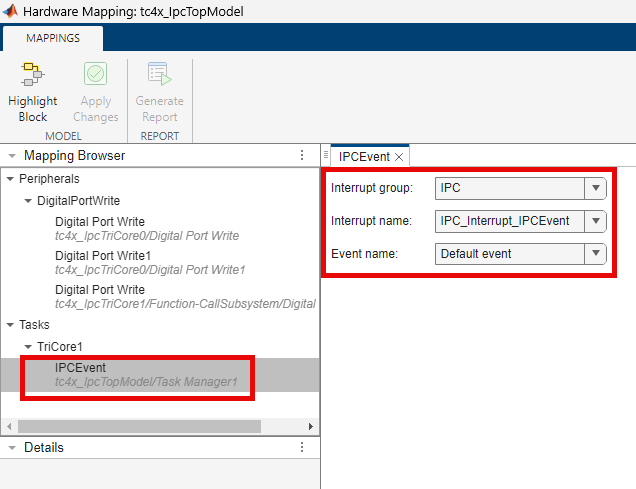
Task: Collapse the DigitalPortWrite tree node
Action: [x=28, y=201]
